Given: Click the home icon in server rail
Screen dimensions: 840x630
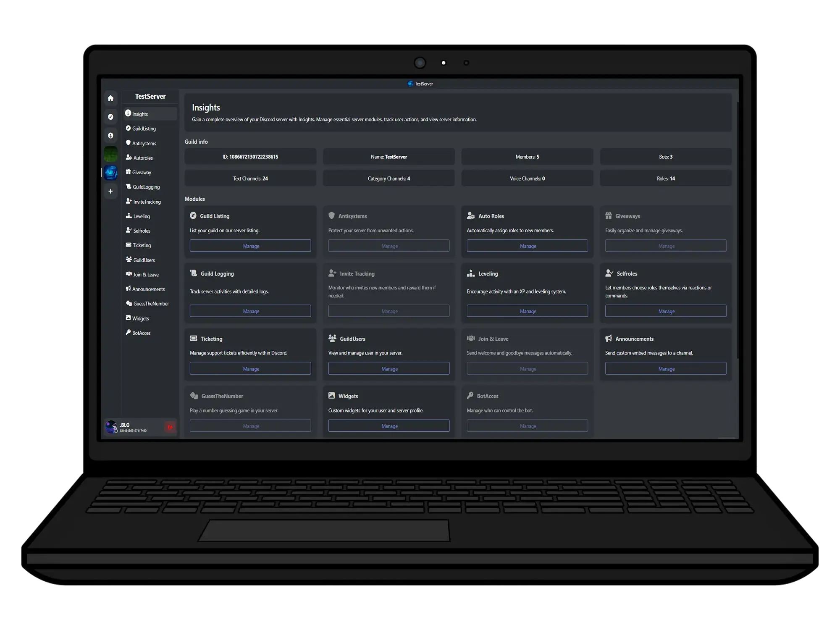Looking at the screenshot, I should [x=110, y=98].
